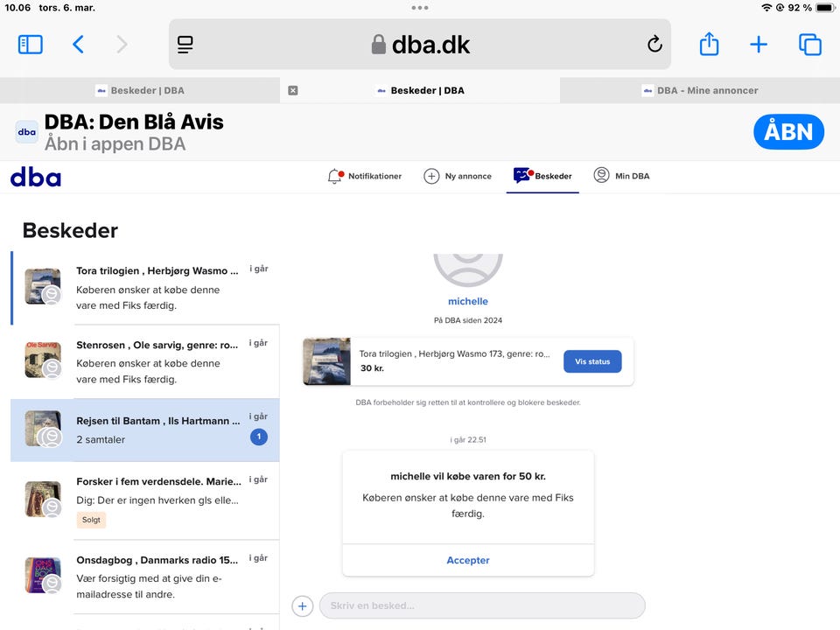Open Tora trilogien conversation
Image resolution: width=840 pixels, height=630 pixels.
click(x=146, y=288)
